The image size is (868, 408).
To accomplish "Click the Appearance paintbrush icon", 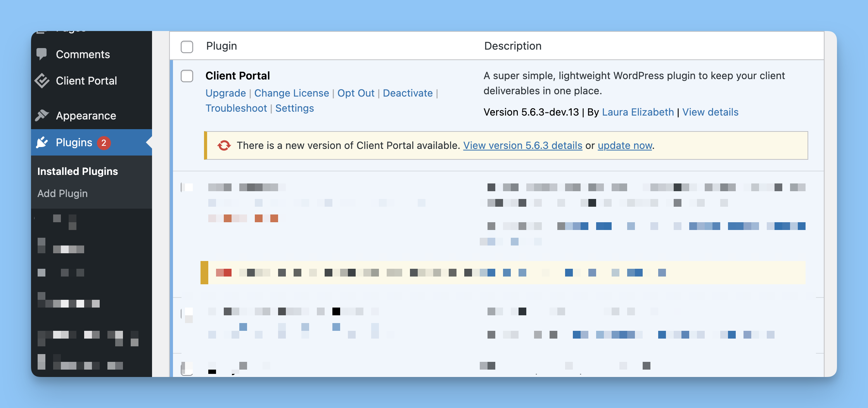I will pos(42,116).
